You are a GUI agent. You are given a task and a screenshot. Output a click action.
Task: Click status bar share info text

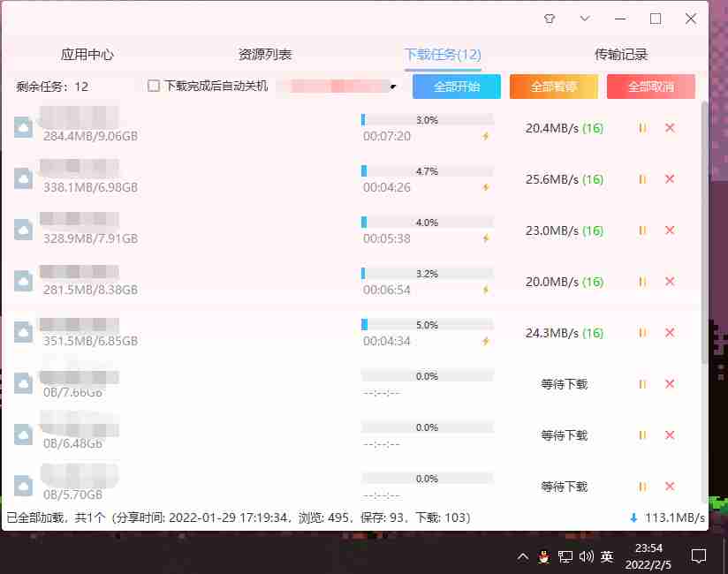pos(239,517)
